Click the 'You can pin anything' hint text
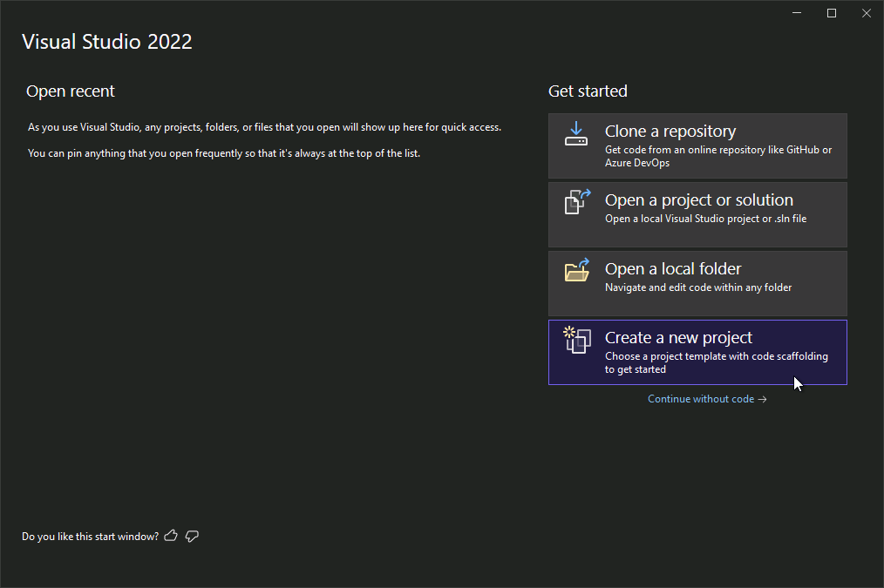The image size is (884, 588). (x=224, y=153)
